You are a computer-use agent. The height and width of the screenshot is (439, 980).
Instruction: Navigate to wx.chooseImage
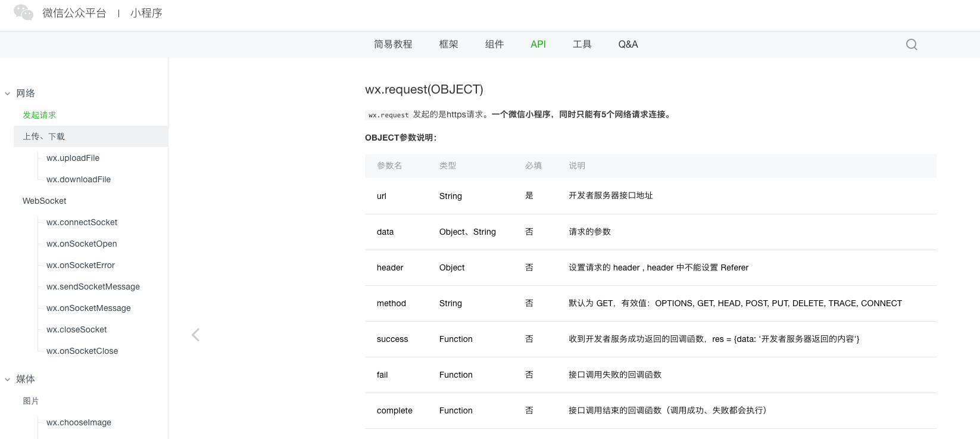79,422
